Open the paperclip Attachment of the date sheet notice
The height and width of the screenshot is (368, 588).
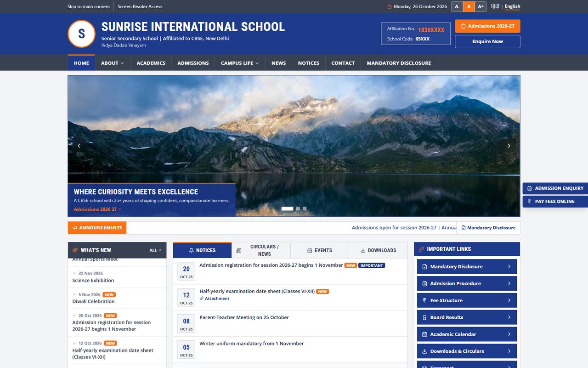[x=215, y=299]
